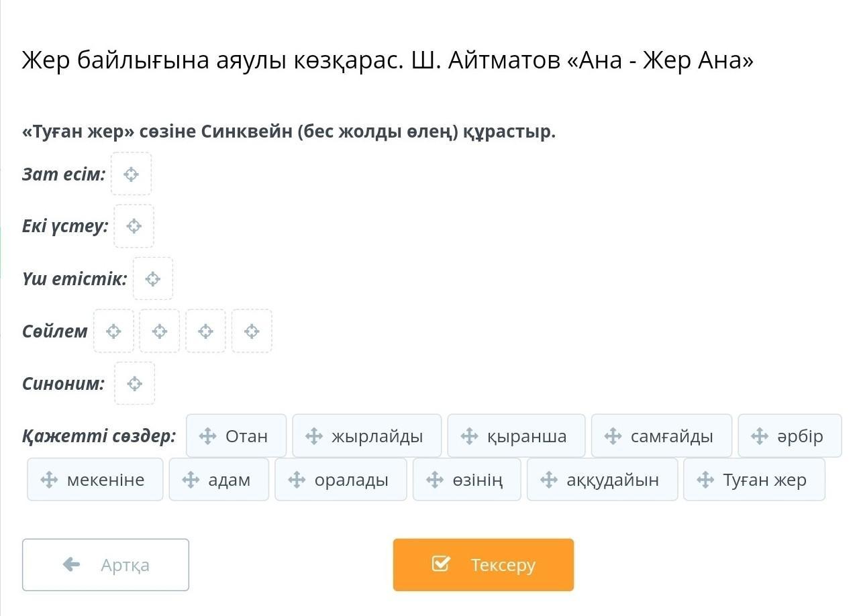Click the first drop slot after 'Сөйлем'

pos(113,331)
